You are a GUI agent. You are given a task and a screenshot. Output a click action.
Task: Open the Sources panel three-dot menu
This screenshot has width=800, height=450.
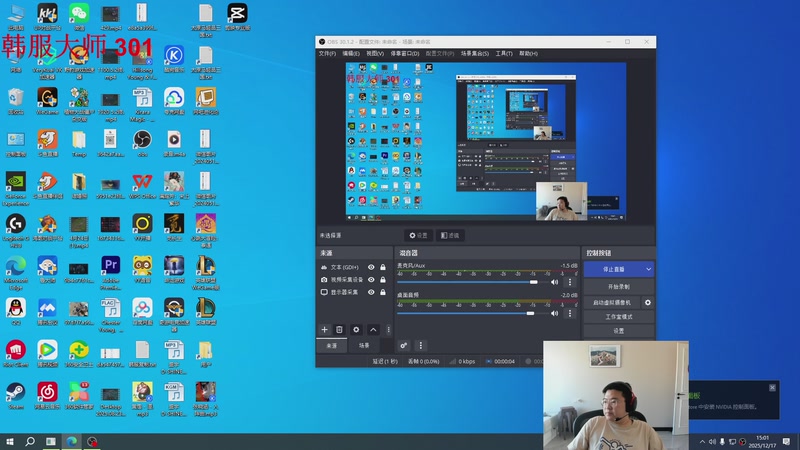point(388,330)
